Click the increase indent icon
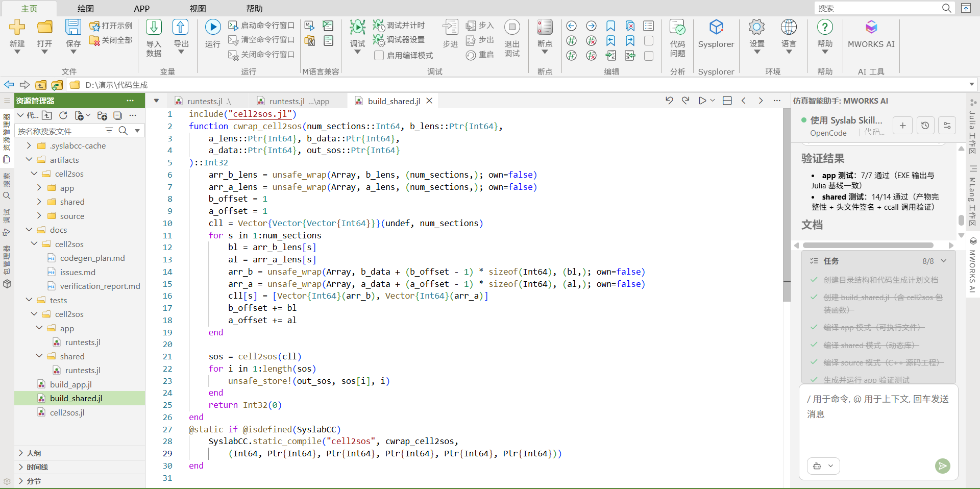Image resolution: width=980 pixels, height=489 pixels. click(x=610, y=56)
